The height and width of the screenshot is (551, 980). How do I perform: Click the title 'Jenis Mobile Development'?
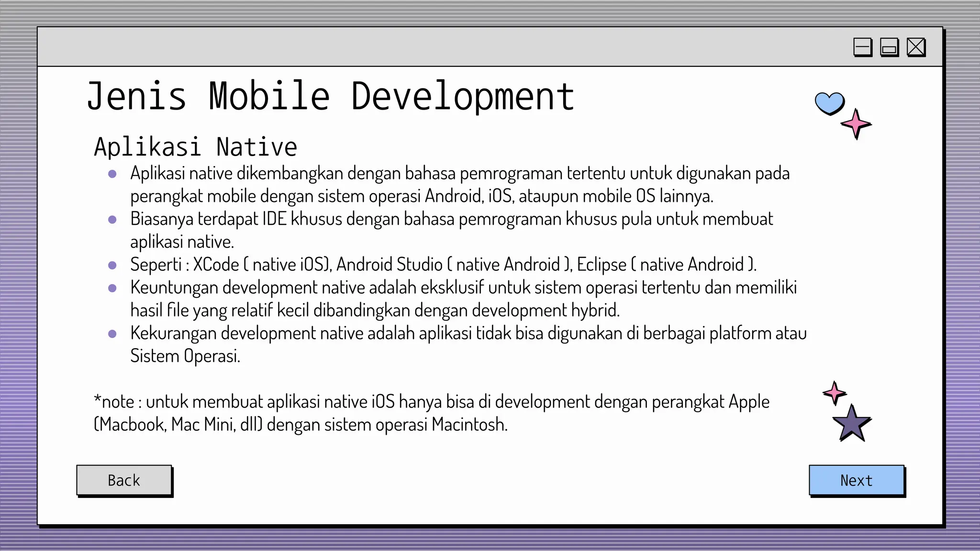pyautogui.click(x=330, y=96)
